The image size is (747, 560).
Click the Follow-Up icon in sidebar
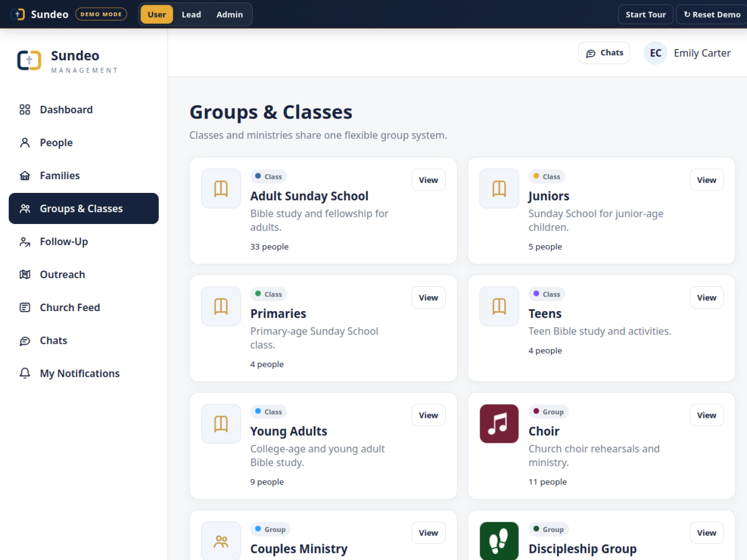pos(25,242)
